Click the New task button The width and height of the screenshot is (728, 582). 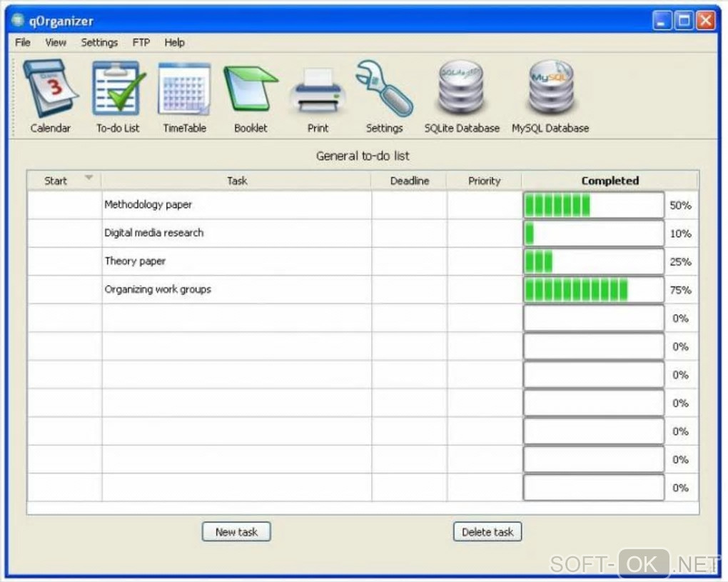[x=236, y=532]
